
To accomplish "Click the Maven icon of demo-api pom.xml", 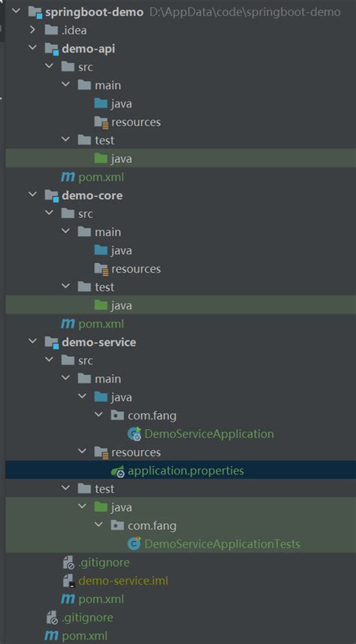I will coord(68,177).
